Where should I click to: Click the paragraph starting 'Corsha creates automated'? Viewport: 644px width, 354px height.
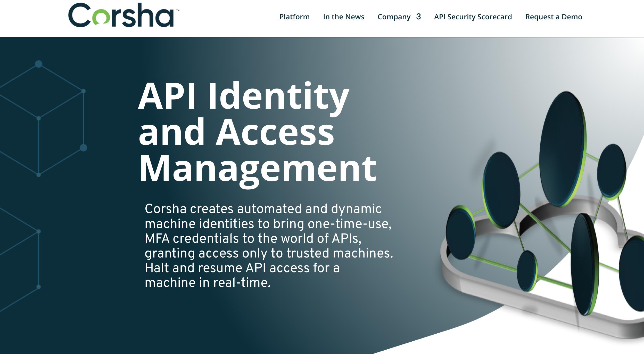click(269, 246)
